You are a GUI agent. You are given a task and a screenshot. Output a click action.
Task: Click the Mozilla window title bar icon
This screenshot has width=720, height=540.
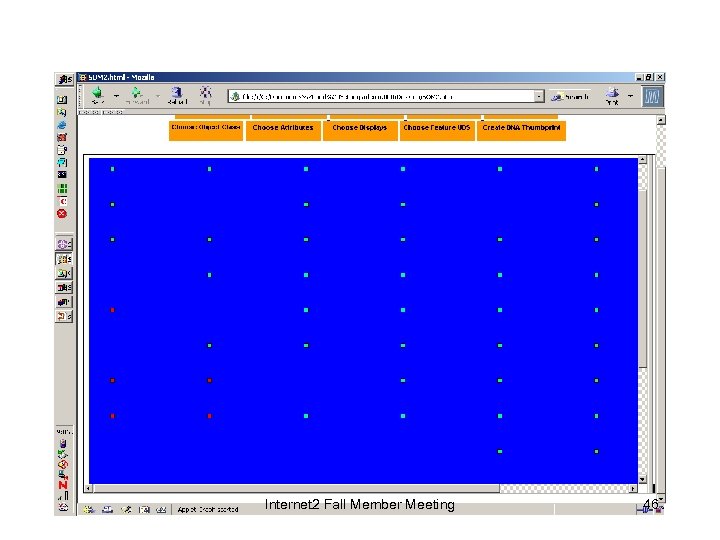[x=83, y=77]
